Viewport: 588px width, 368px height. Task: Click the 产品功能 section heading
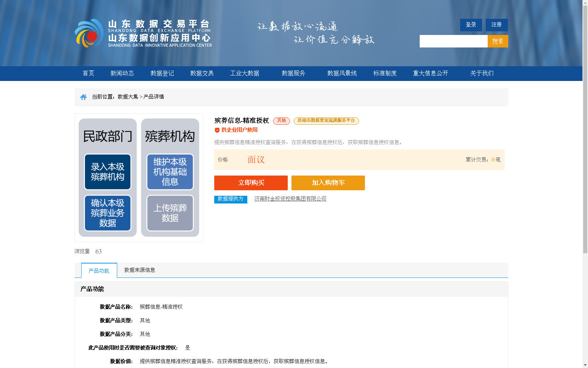click(92, 289)
